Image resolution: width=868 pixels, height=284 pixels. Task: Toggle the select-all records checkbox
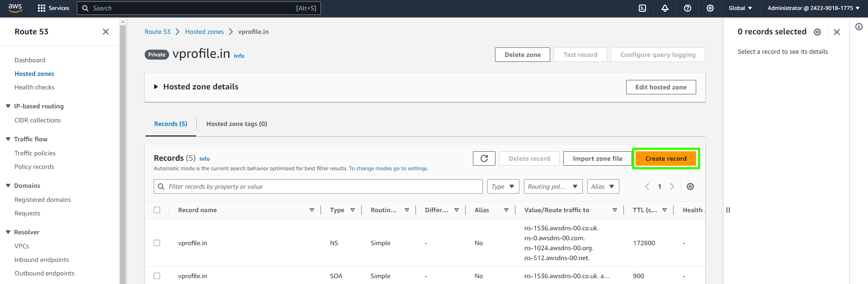(x=157, y=210)
